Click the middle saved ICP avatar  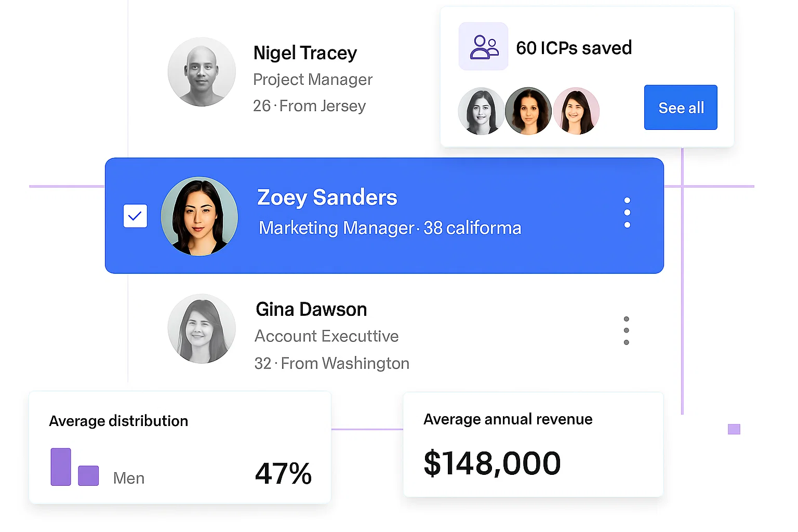tap(528, 111)
